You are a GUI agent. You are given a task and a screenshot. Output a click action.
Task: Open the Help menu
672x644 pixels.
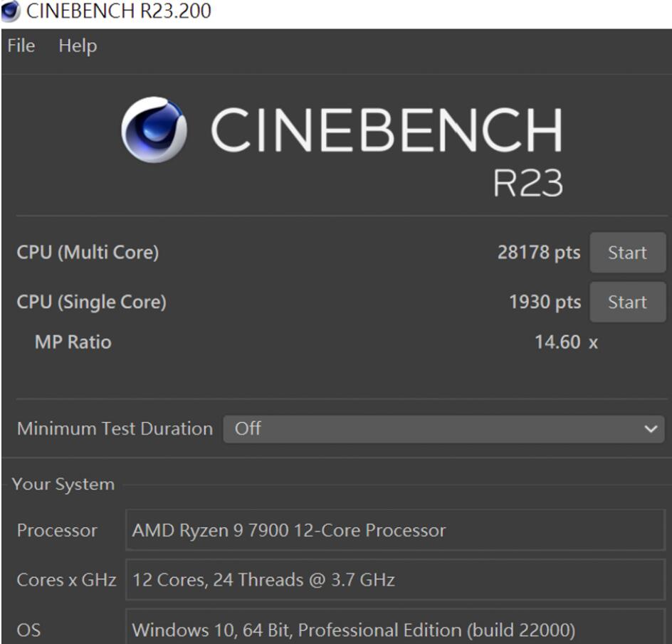point(78,46)
